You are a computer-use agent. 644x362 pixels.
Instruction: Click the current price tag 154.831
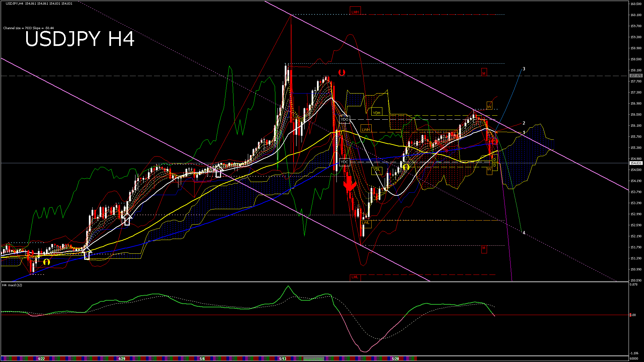click(x=636, y=163)
